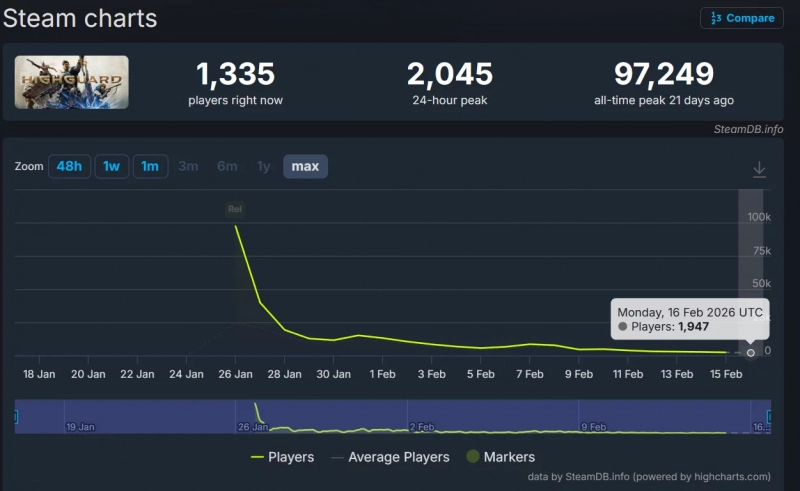Open the chart download menu icon
This screenshot has height=491, width=800.
click(759, 169)
